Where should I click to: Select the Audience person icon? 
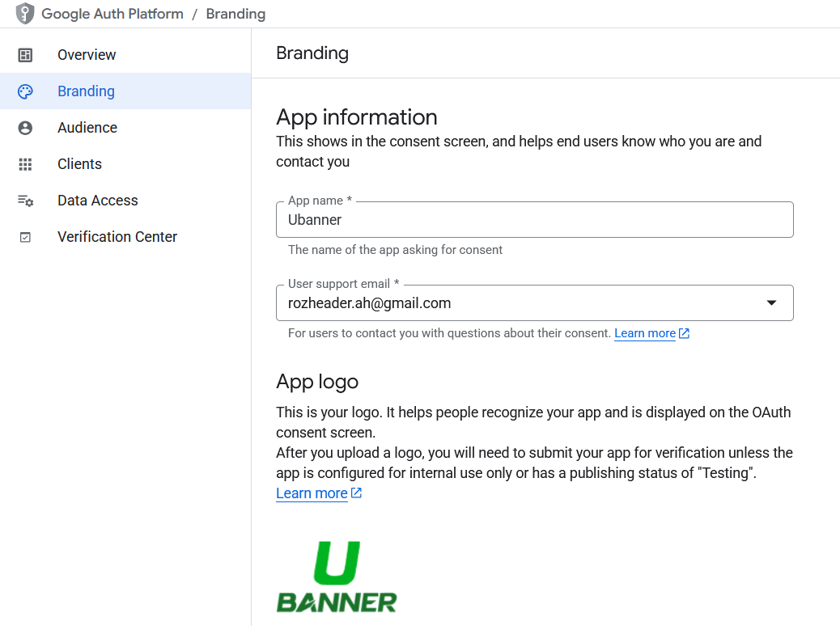click(x=25, y=127)
